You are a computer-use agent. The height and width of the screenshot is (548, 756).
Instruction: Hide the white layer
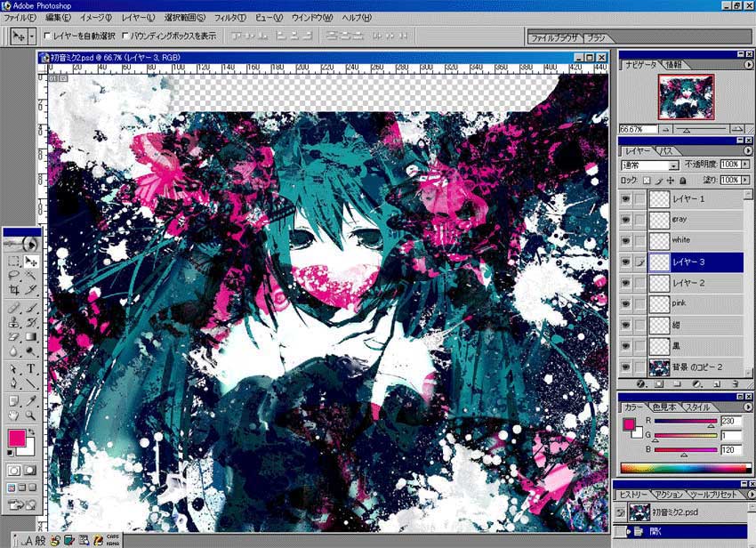coord(625,241)
